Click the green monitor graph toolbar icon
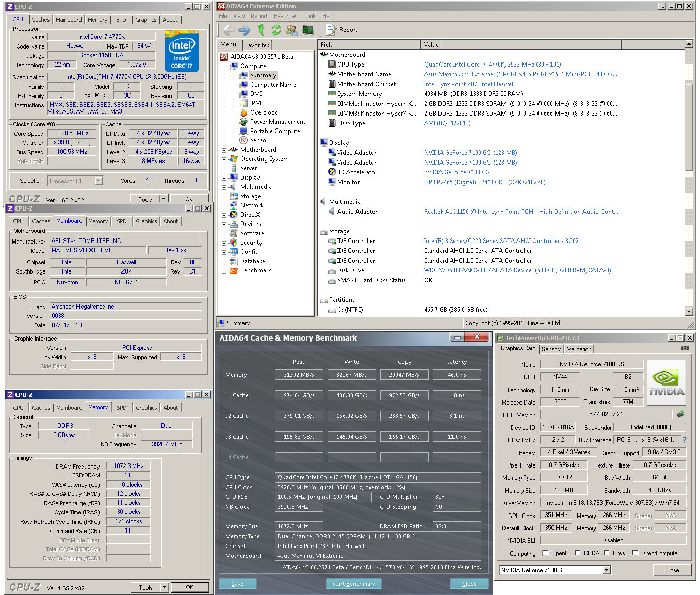 click(308, 30)
